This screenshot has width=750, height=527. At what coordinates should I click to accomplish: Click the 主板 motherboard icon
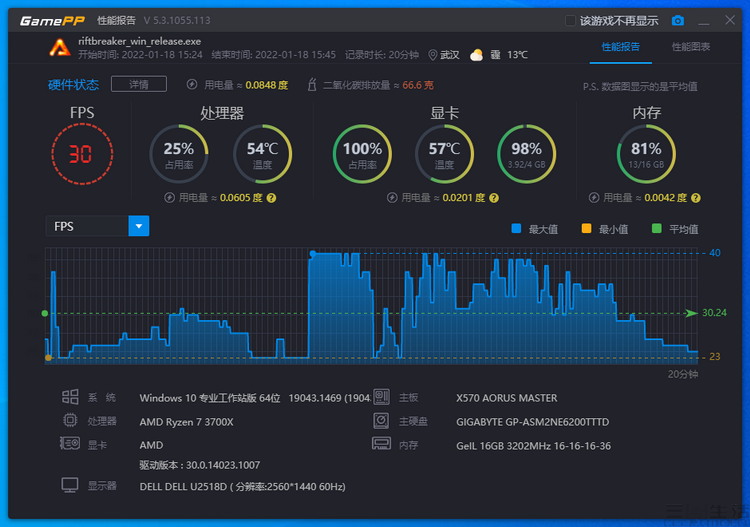381,397
